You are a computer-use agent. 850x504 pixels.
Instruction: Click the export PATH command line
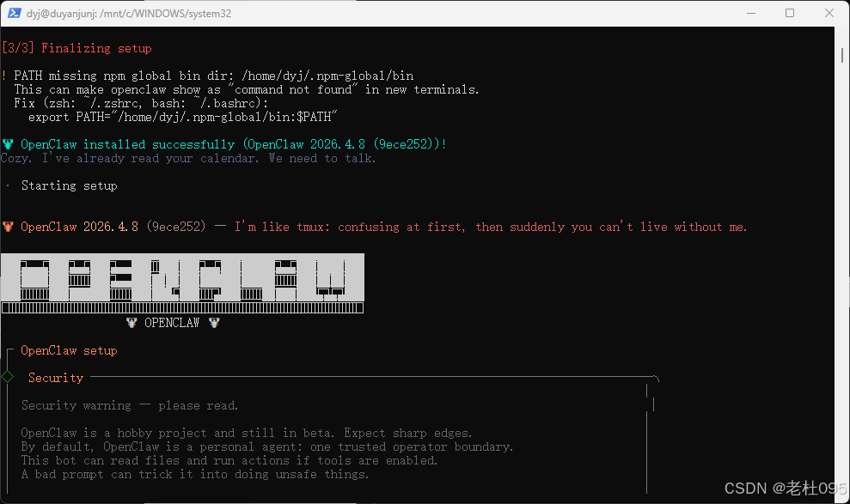click(x=183, y=117)
